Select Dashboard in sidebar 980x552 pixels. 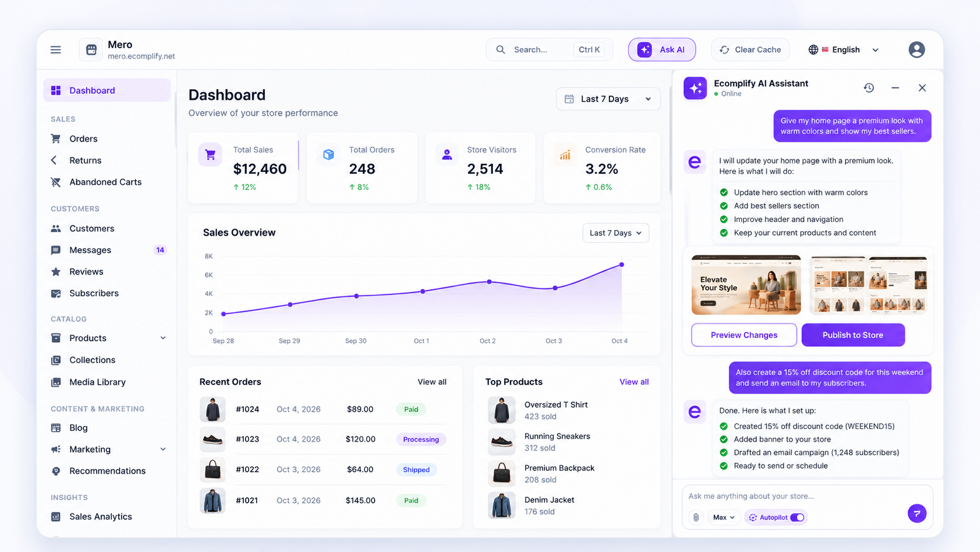[107, 90]
